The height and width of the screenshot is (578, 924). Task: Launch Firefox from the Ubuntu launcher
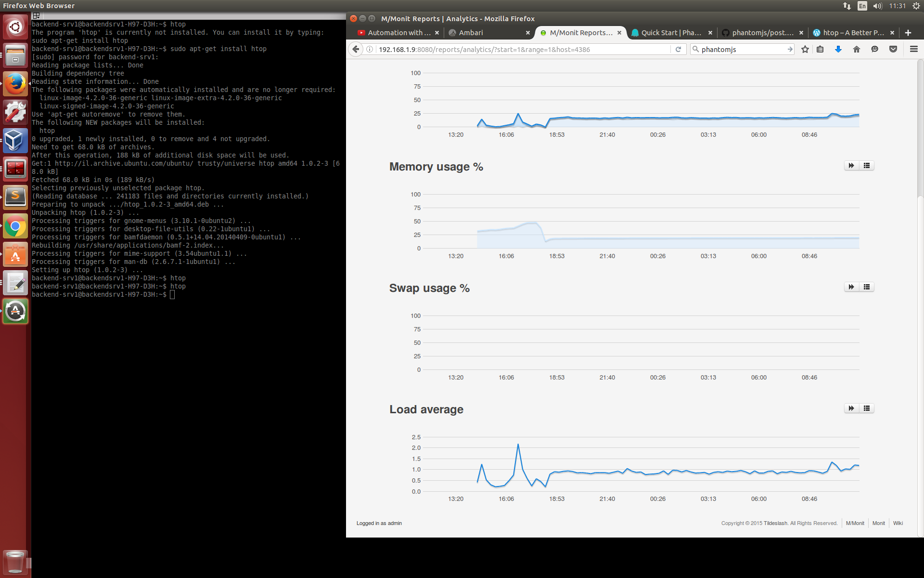(x=15, y=84)
